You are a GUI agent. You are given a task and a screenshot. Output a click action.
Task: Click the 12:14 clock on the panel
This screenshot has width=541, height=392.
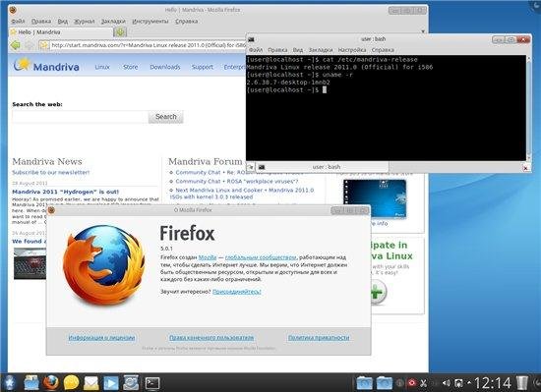coord(493,383)
